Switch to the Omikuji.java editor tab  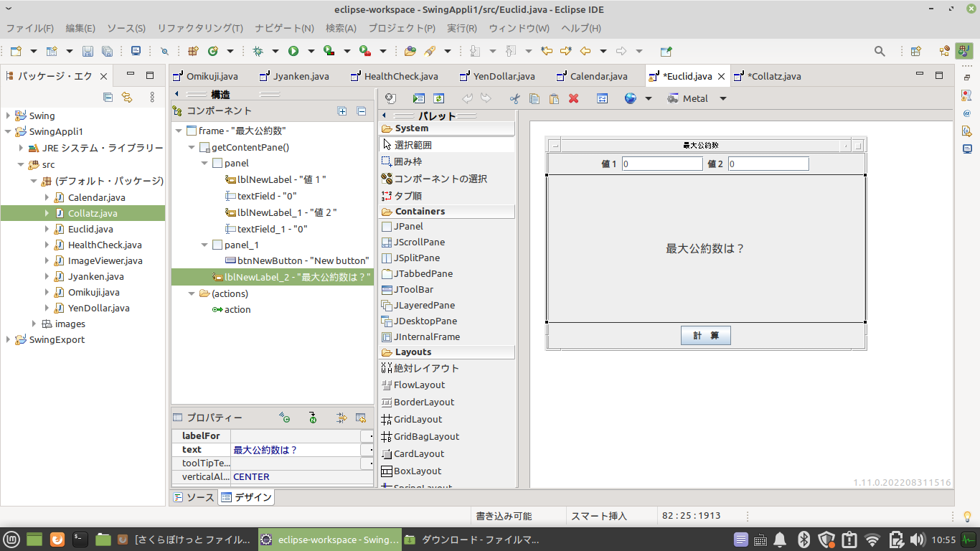pyautogui.click(x=204, y=76)
